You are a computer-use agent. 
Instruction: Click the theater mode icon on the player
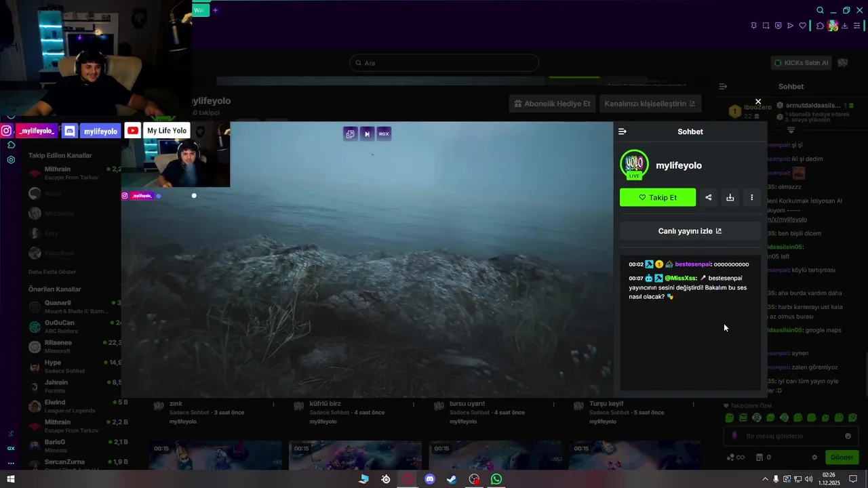tap(350, 134)
